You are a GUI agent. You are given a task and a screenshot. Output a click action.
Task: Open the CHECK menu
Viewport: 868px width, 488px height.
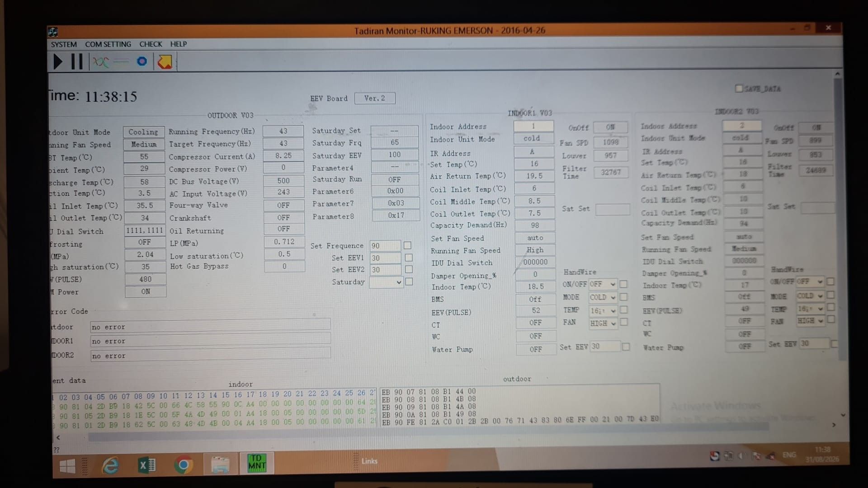(151, 44)
